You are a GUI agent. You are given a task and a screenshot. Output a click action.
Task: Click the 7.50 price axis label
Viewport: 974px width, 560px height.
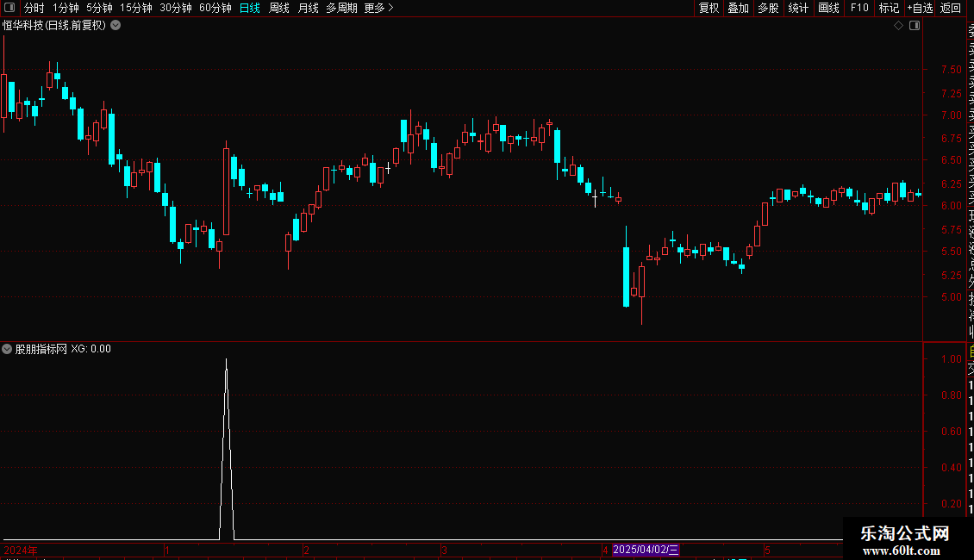point(951,70)
